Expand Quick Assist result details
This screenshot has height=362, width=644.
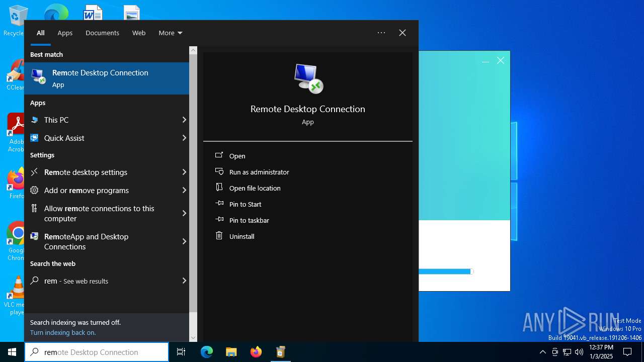tap(184, 138)
